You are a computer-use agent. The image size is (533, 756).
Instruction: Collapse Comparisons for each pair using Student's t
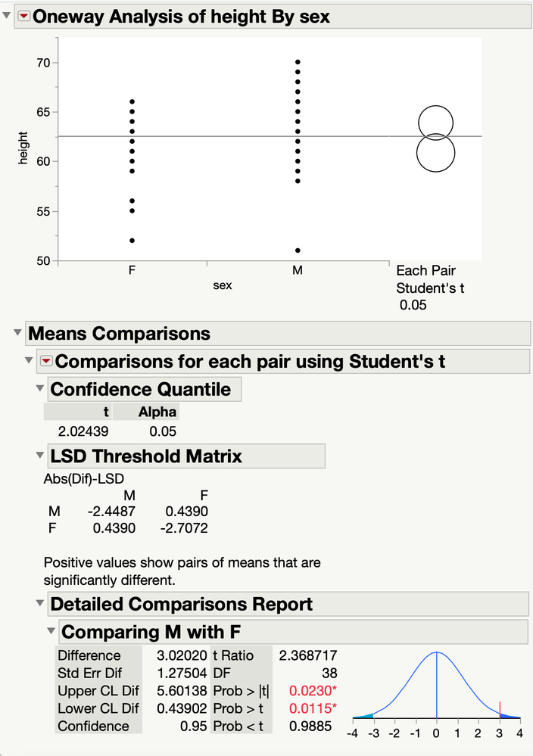pos(30,361)
